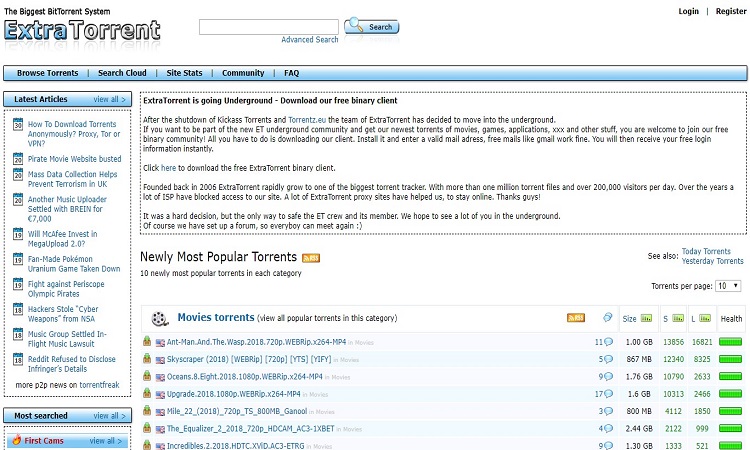Open the Community menu item
750x450 pixels.
coord(243,73)
